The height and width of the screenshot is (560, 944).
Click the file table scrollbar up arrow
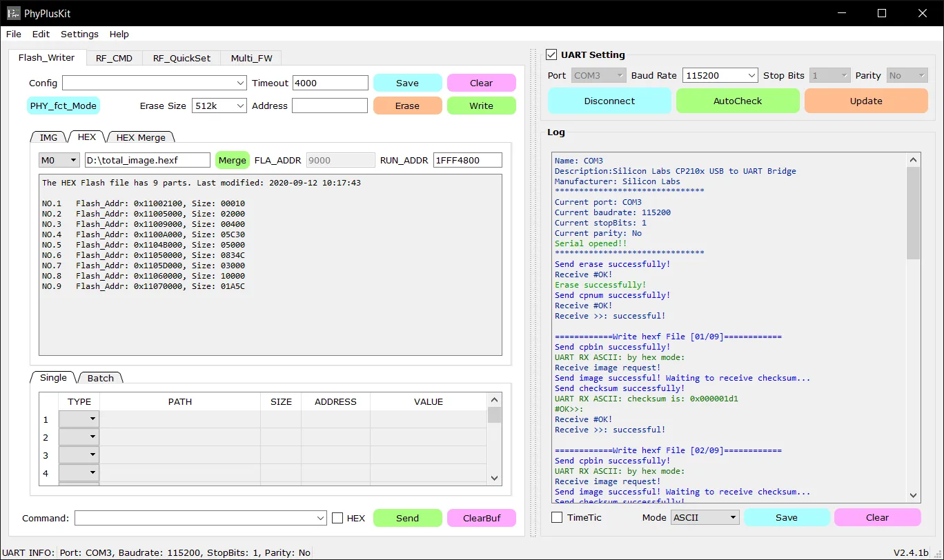click(x=494, y=399)
